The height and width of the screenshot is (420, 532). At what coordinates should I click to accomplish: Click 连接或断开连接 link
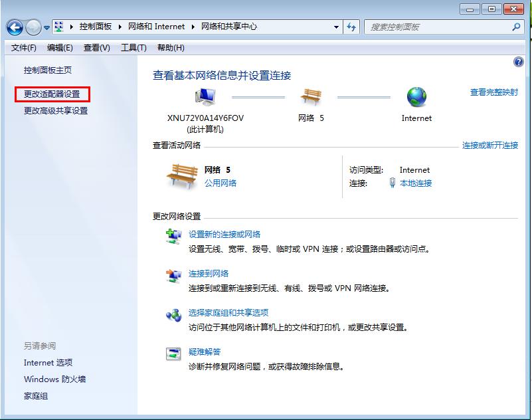[490, 146]
